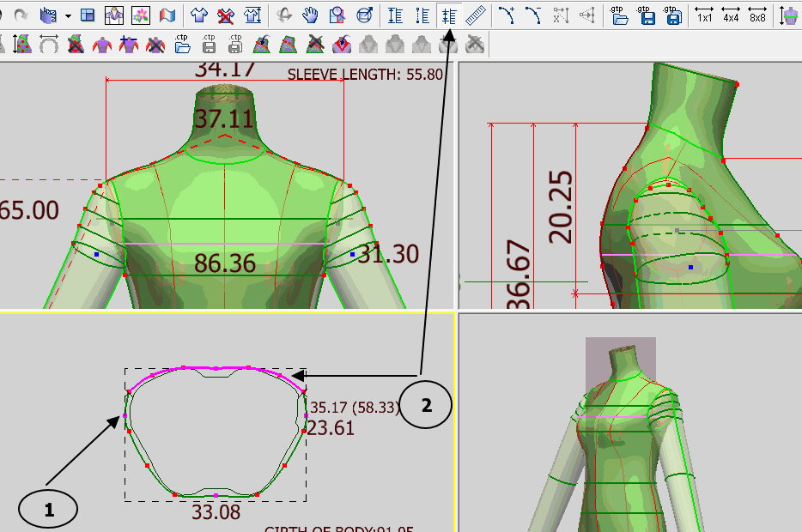Set grid density to 4x4
The width and height of the screenshot is (802, 532).
tap(731, 15)
